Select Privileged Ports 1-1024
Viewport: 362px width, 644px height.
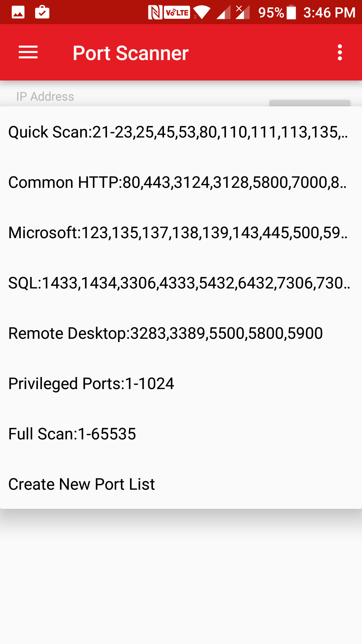point(91,383)
